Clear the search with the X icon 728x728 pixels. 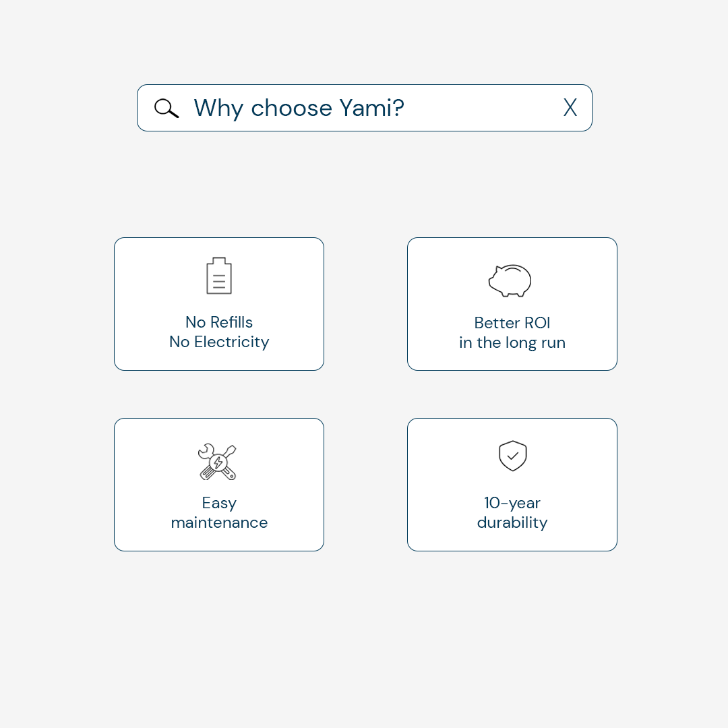570,107
